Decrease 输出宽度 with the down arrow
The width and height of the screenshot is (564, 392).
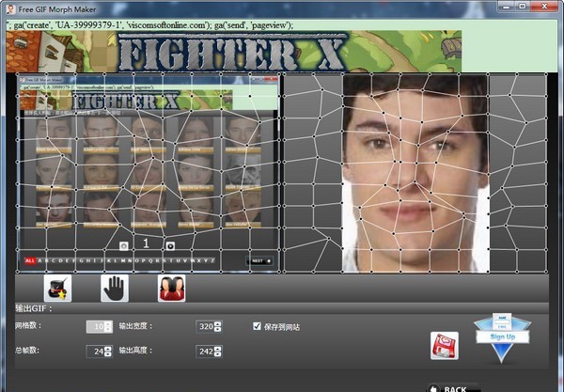(x=218, y=329)
